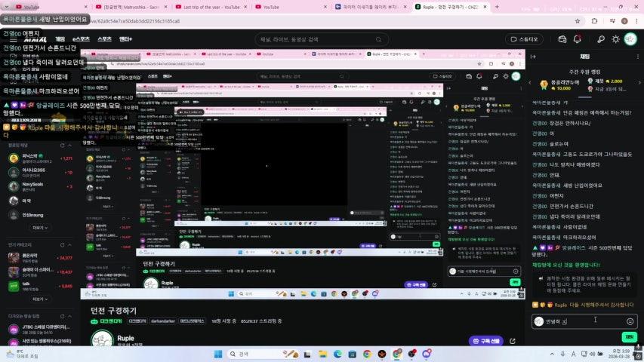
Task: Open the chat options three-dot menu
Action: 638,57
